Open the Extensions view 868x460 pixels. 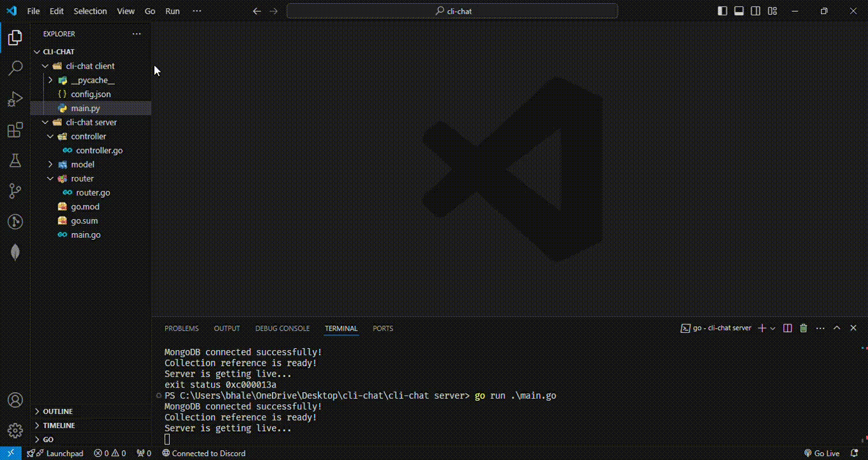coord(15,131)
